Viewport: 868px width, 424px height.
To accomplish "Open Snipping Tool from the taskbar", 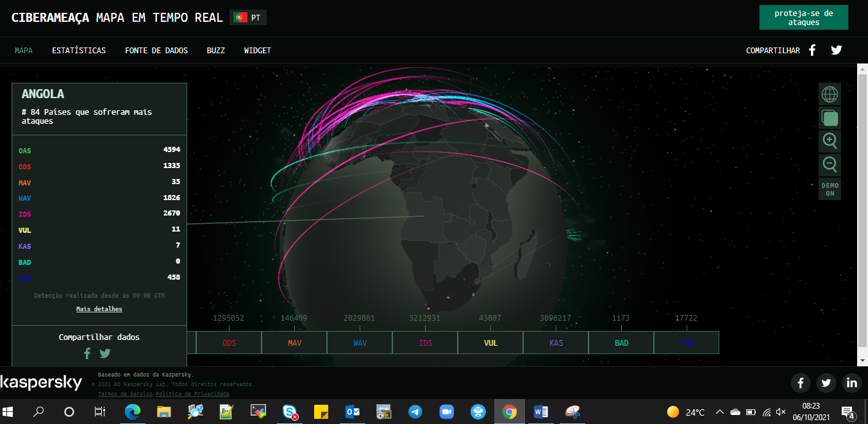I will [x=572, y=412].
